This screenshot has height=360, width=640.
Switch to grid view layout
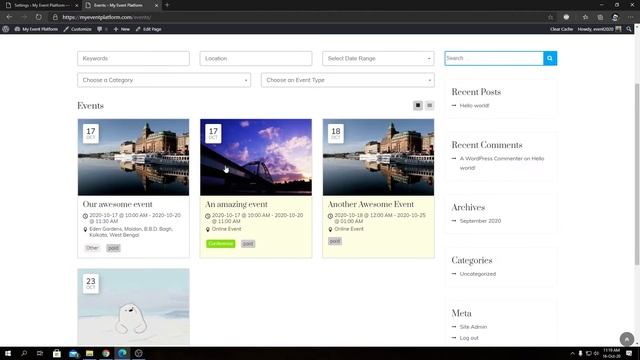point(418,106)
